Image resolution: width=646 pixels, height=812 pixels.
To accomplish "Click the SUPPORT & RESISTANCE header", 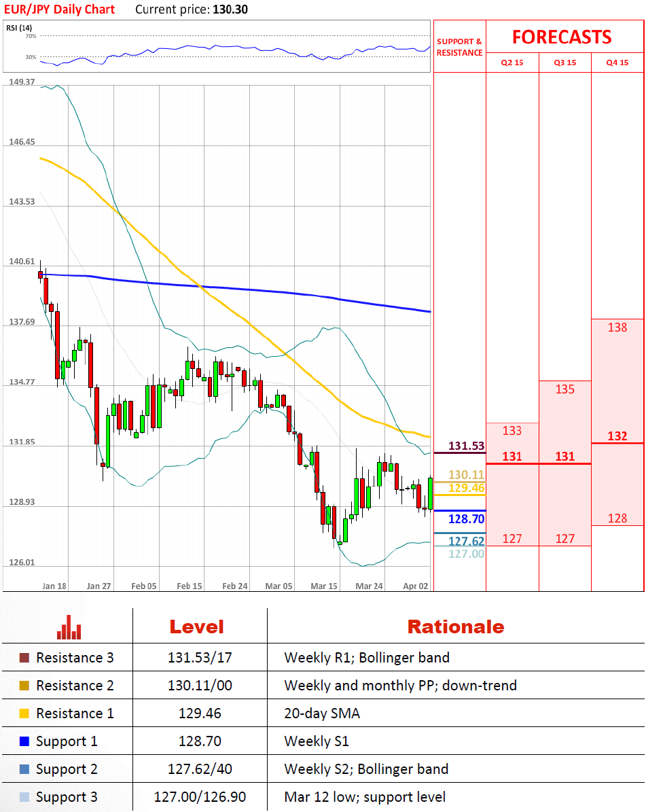I will 459,47.
